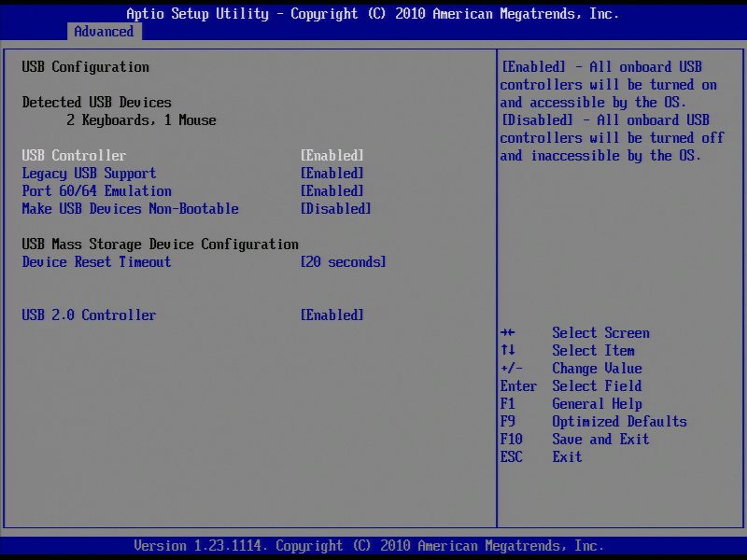Select the USB Controller setting
747x560 pixels.
[74, 155]
